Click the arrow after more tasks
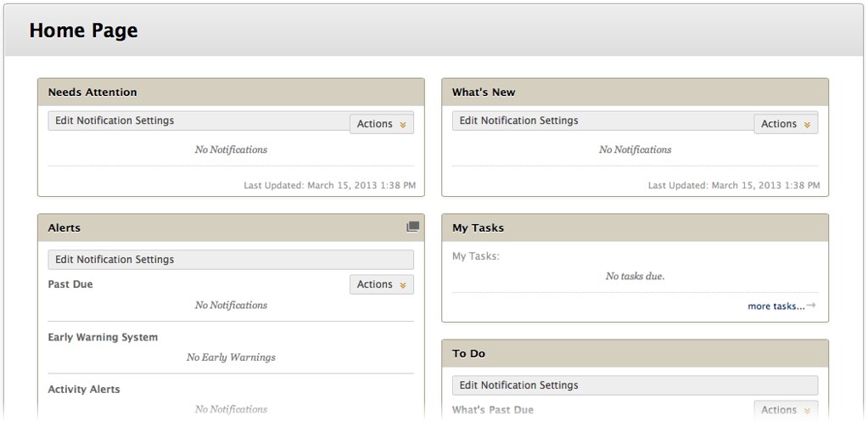 (811, 306)
